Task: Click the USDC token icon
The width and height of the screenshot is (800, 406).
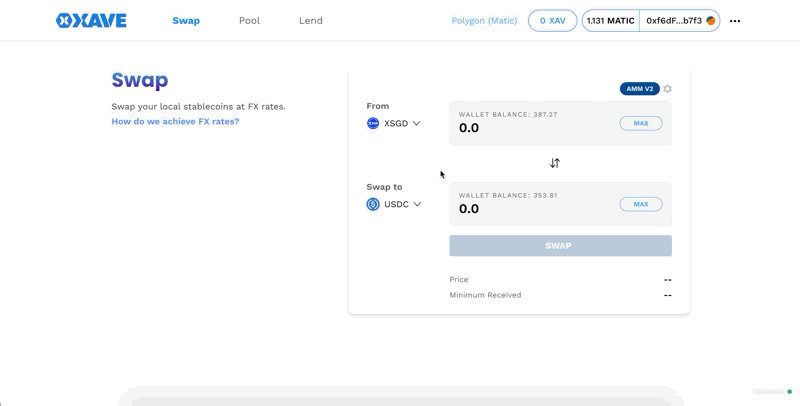Action: (373, 204)
